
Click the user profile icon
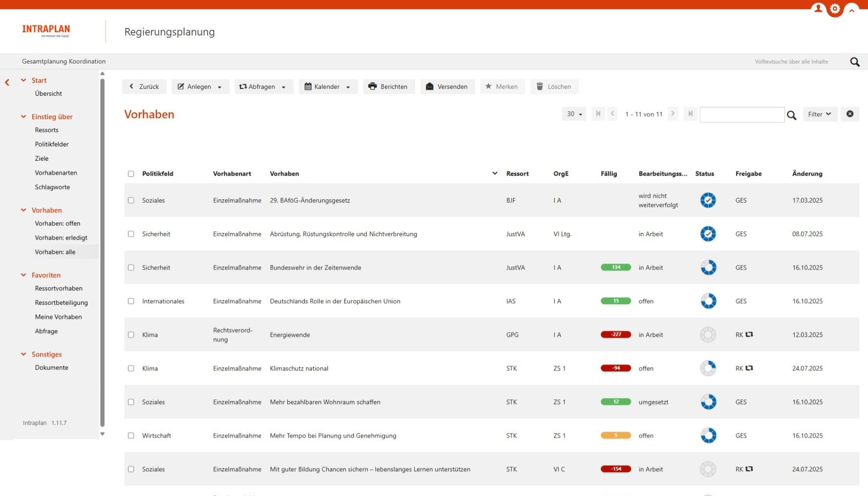point(818,9)
